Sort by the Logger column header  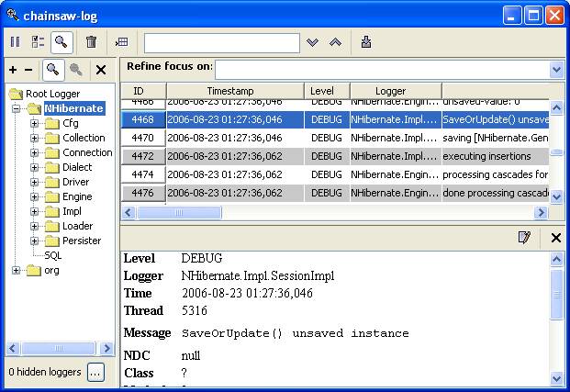click(396, 91)
